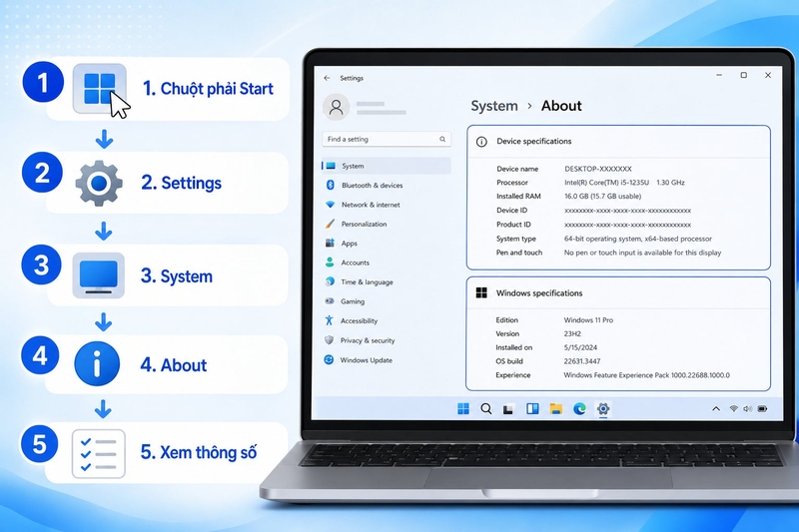This screenshot has width=799, height=532.
Task: Click the System monitor icon in sidebar
Action: (331, 166)
